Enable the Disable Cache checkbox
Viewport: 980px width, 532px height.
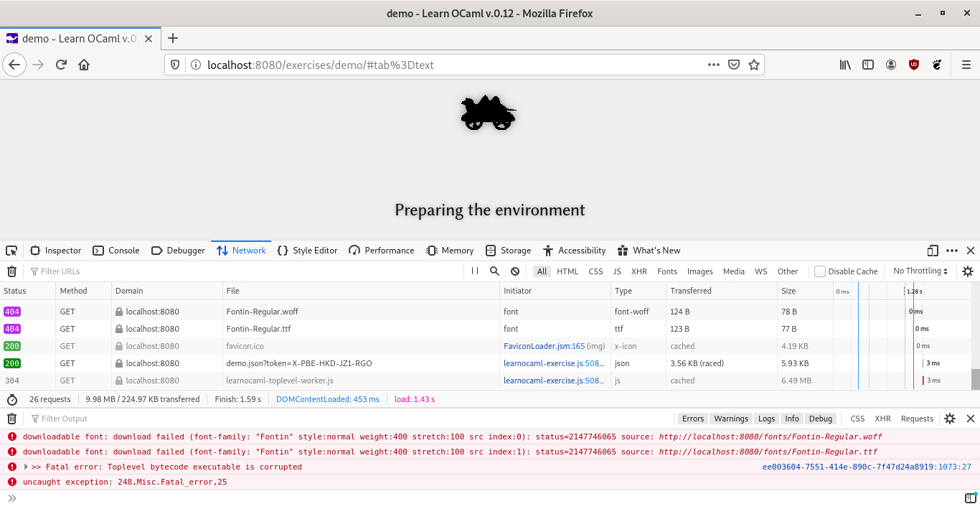coord(819,271)
